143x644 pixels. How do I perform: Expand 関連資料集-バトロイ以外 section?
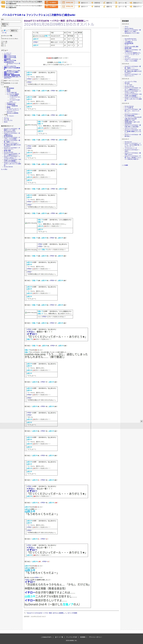pos(2,84)
